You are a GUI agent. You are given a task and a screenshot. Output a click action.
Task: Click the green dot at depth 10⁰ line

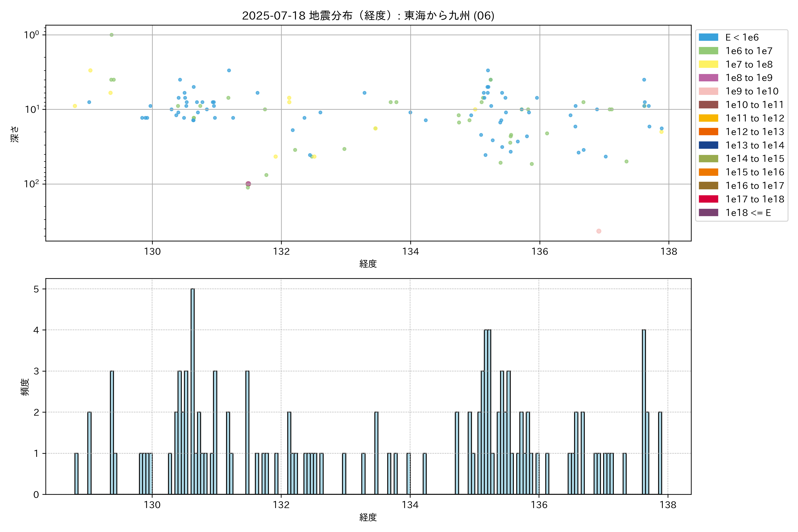111,35
